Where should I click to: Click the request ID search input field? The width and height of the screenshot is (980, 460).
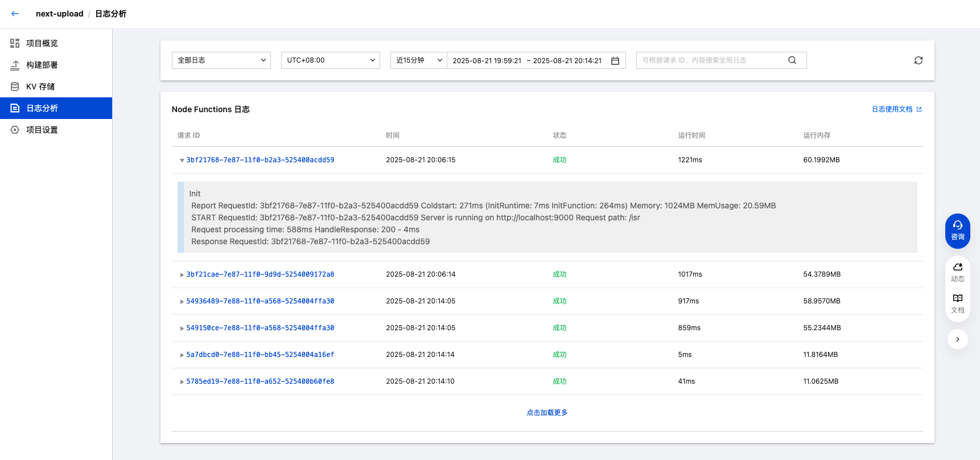click(710, 60)
